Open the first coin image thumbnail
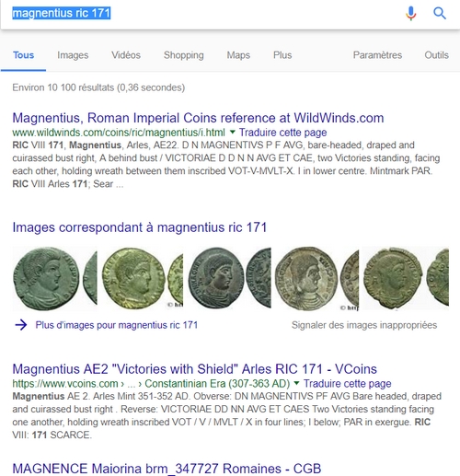This screenshot has height=476, width=460. pyautogui.click(x=54, y=278)
